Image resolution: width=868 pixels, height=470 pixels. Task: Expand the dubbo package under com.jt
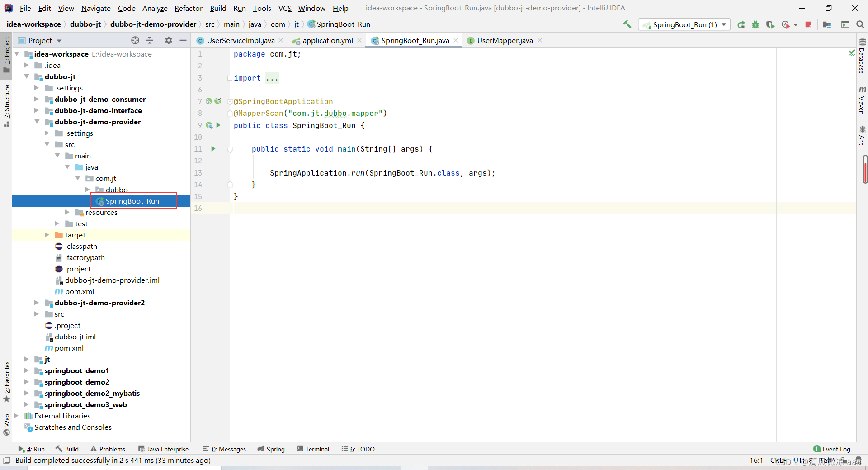[87, 190]
